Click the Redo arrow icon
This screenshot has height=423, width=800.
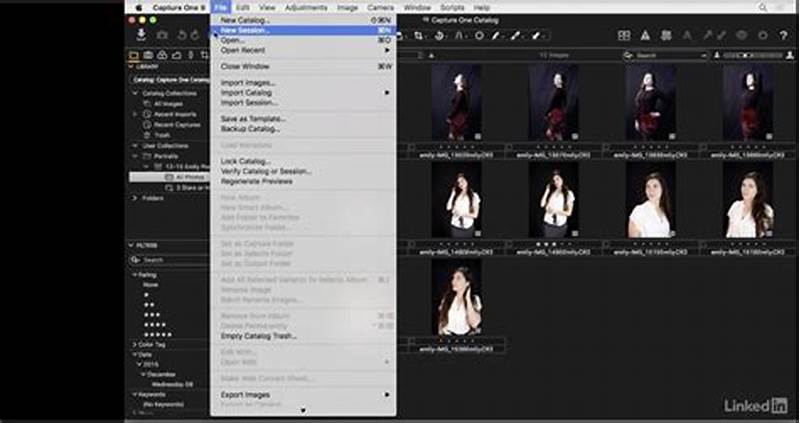tap(195, 35)
